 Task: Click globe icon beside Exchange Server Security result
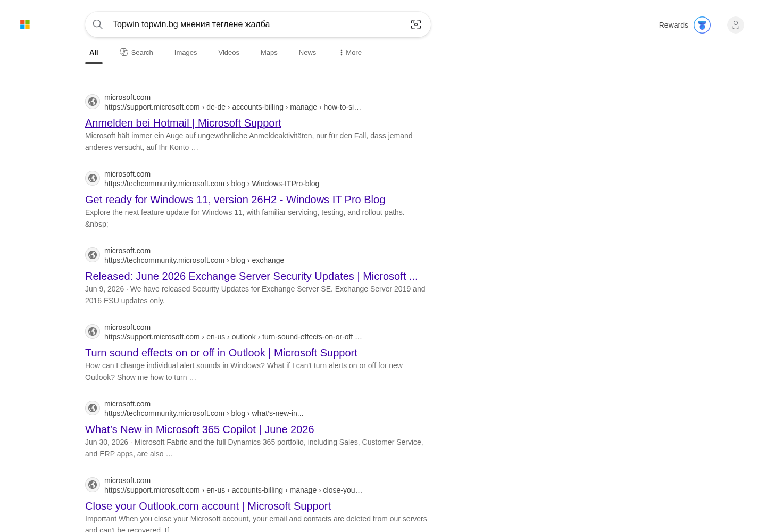point(93,255)
